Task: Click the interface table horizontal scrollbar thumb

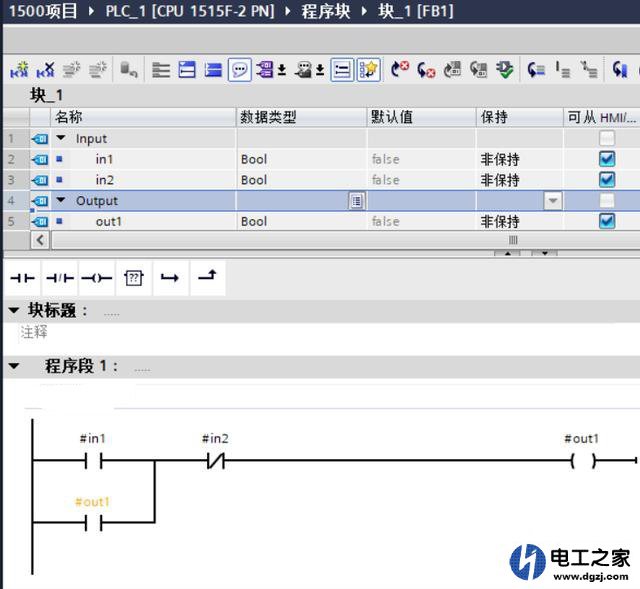Action: pyautogui.click(x=513, y=240)
